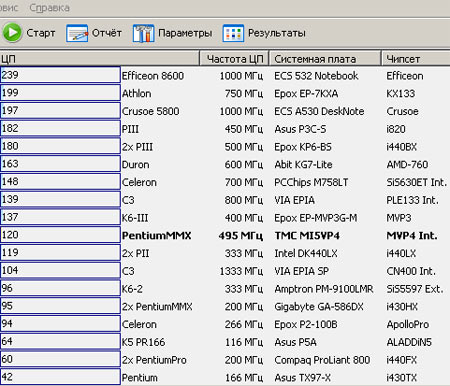This screenshot has height=386, width=450.
Task: Click the Параметры tools icon
Action: coord(144,33)
